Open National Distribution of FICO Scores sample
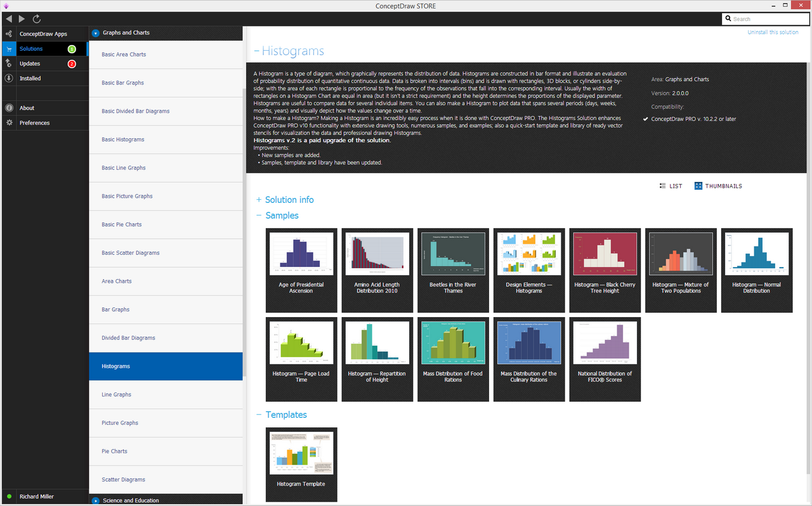Screen dimensions: 812x506 coord(605,360)
